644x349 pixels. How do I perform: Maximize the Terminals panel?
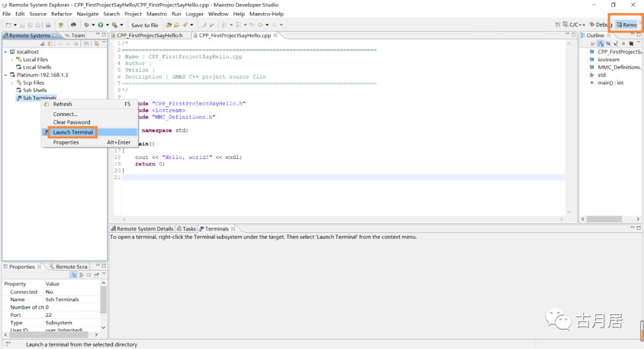point(639,228)
